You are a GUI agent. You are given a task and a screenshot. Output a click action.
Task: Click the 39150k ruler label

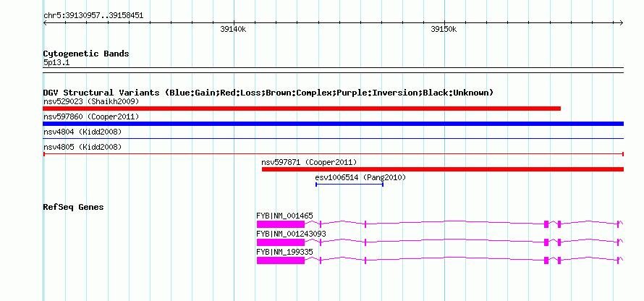pyautogui.click(x=444, y=29)
